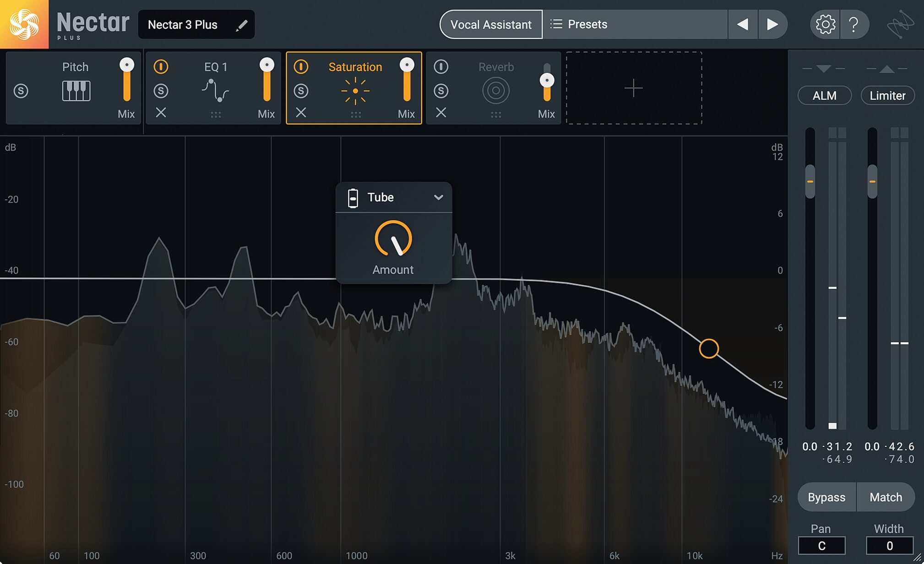Click the input down-arrow icon
The height and width of the screenshot is (564, 924).
click(x=823, y=69)
